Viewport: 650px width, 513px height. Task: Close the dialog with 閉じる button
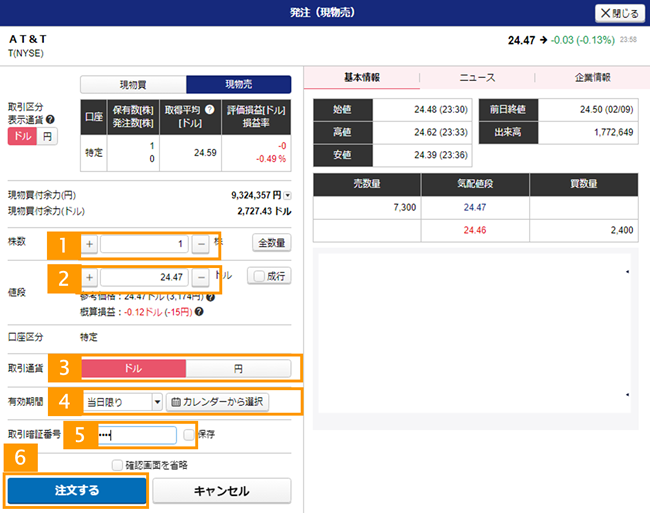coord(620,13)
